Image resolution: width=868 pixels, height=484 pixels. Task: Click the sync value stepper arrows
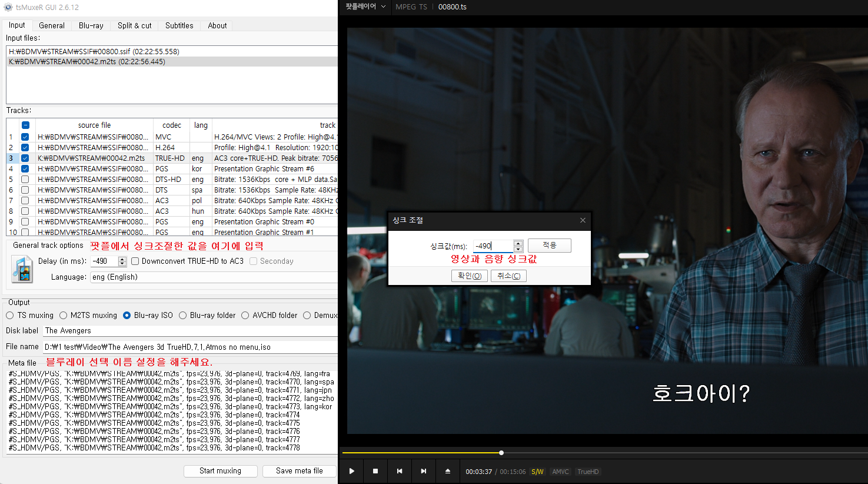tap(518, 246)
